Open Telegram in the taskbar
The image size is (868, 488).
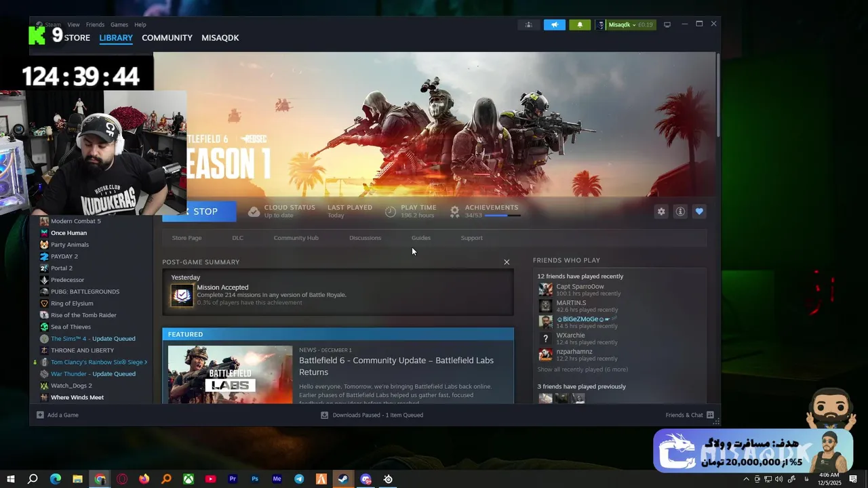coord(299,479)
